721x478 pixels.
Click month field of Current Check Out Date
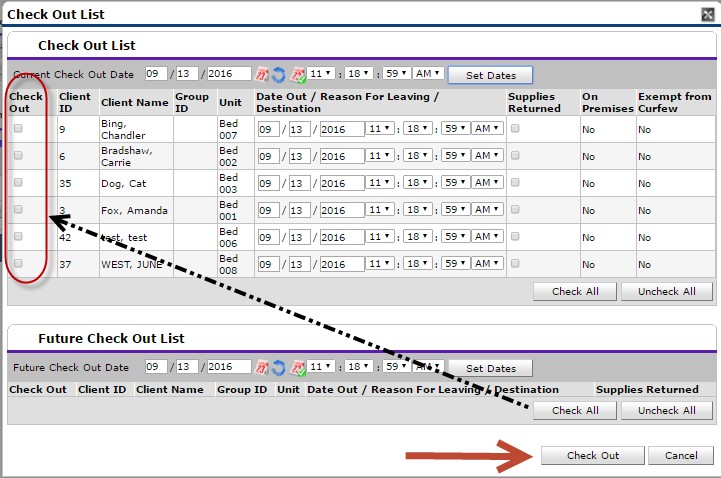click(156, 74)
